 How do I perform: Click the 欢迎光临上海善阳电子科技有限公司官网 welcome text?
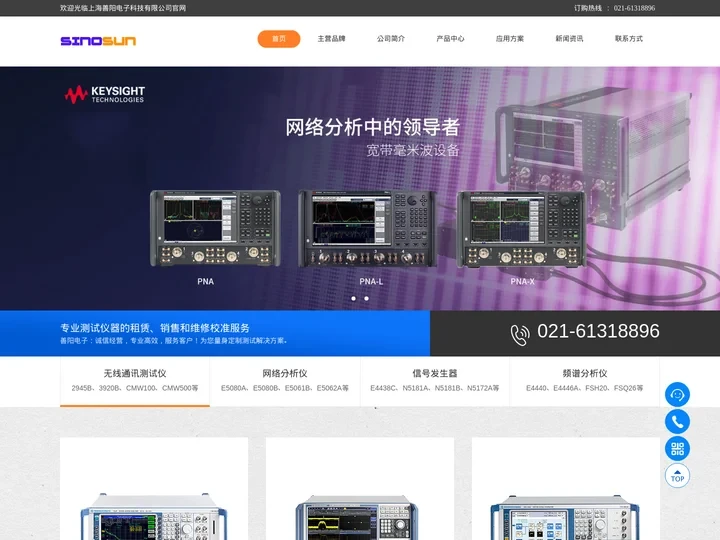coord(123,8)
